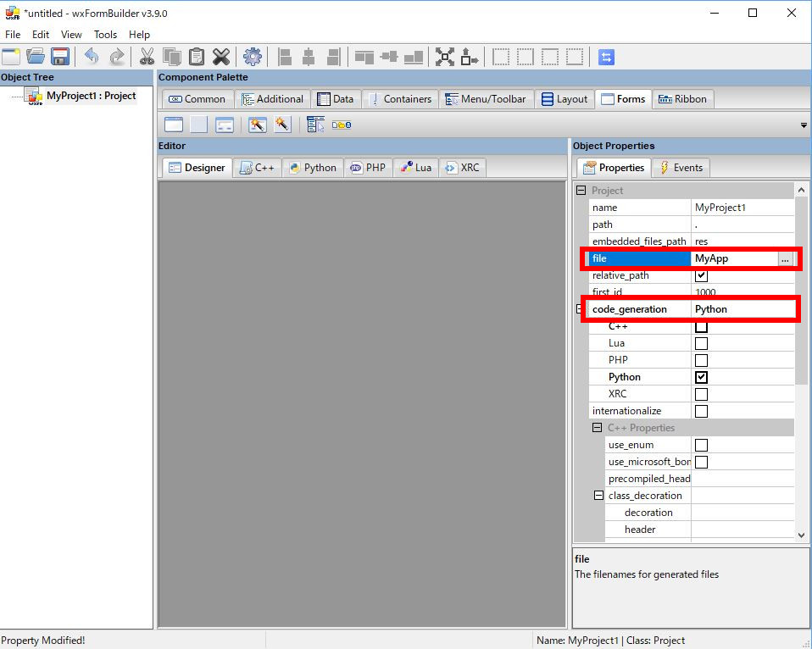Tick the internationalize checkbox
Viewport: 812px width, 649px height.
click(701, 412)
